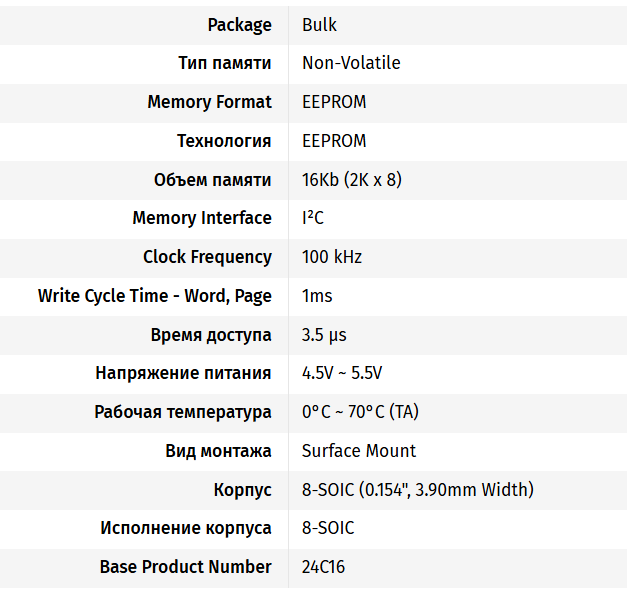Click the "Memory Interface" label
627x593 pixels.
[x=202, y=218]
